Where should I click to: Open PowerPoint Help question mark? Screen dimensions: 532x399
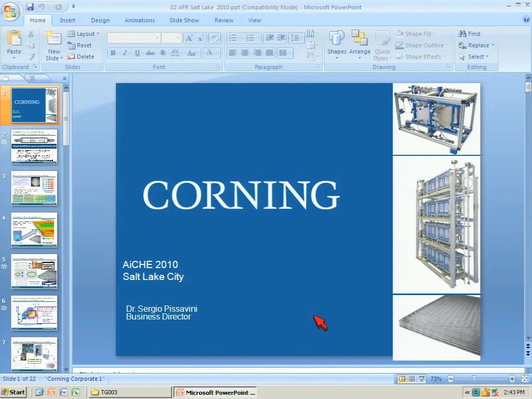point(527,20)
